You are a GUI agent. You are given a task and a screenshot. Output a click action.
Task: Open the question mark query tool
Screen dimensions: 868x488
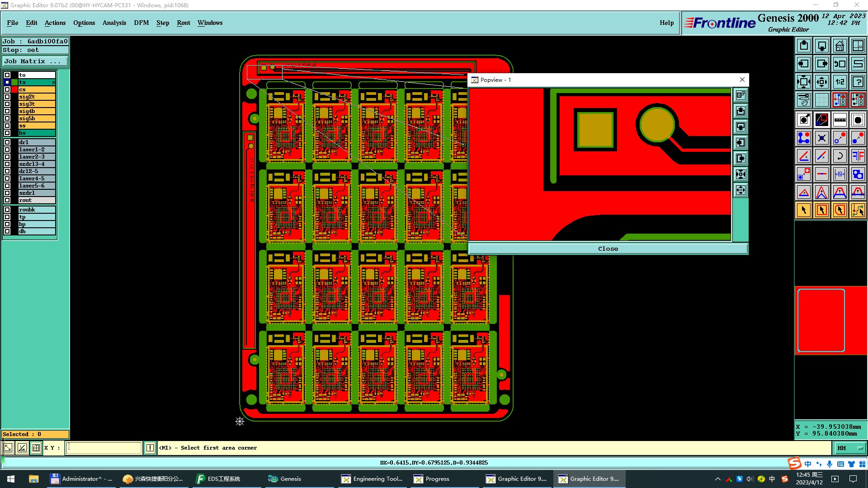coord(858,82)
